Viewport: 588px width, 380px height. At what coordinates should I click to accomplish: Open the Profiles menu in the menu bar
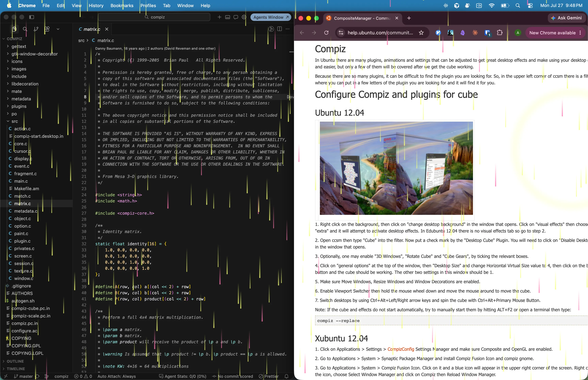pos(148,5)
